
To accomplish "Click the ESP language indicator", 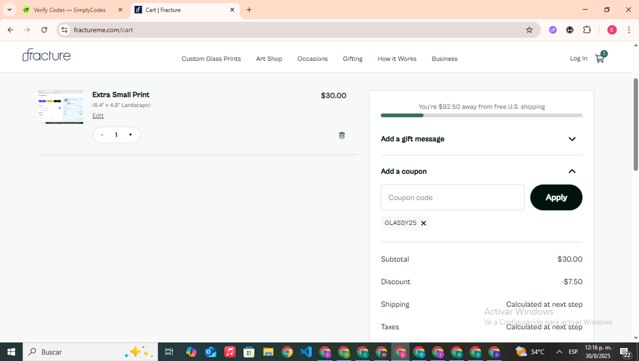I will (573, 352).
